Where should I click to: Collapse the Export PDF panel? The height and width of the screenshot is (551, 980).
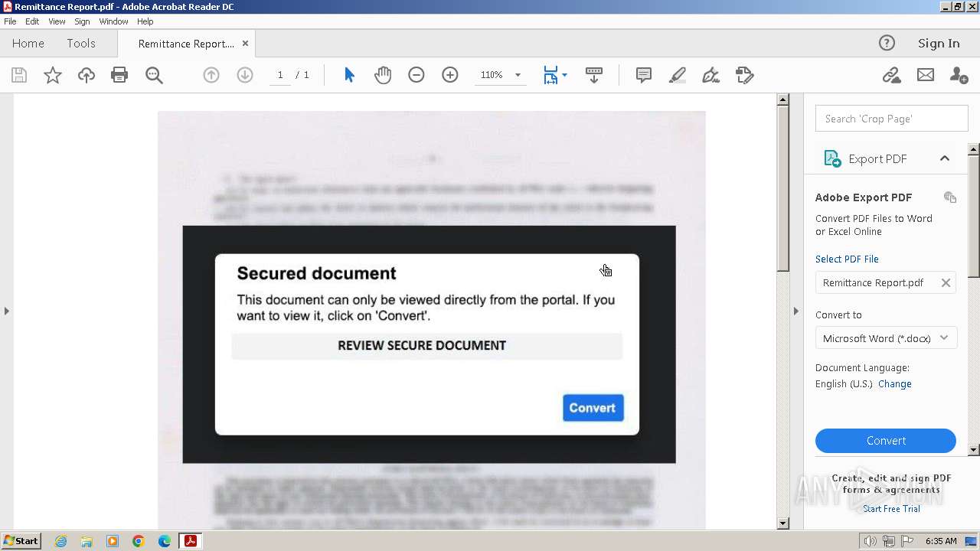coord(945,158)
